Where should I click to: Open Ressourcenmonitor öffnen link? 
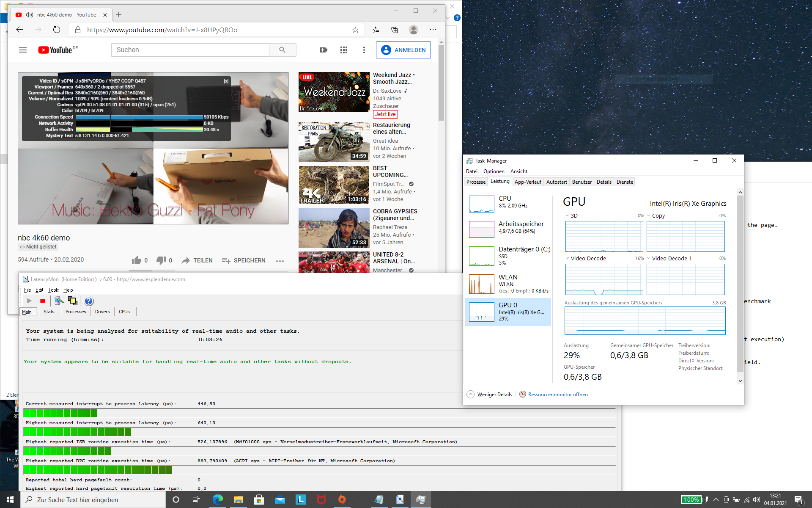point(558,395)
